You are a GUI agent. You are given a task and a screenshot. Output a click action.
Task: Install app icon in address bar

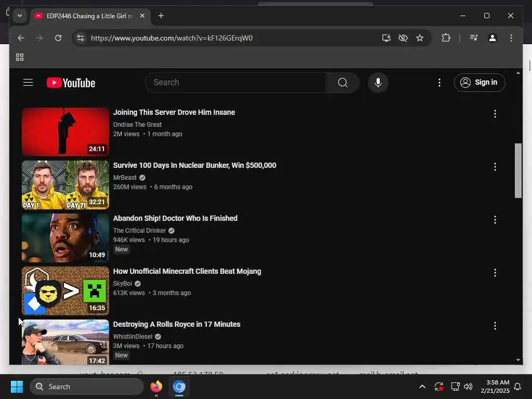(387, 38)
